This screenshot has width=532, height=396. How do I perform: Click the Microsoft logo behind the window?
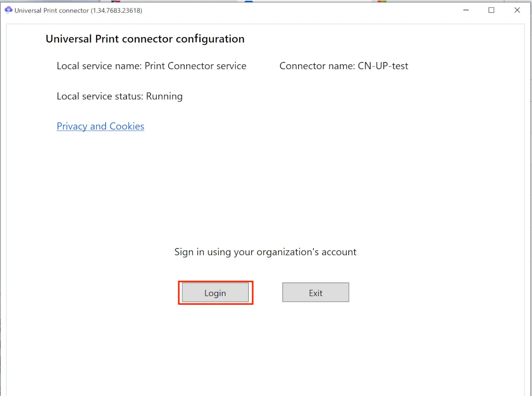382,1
